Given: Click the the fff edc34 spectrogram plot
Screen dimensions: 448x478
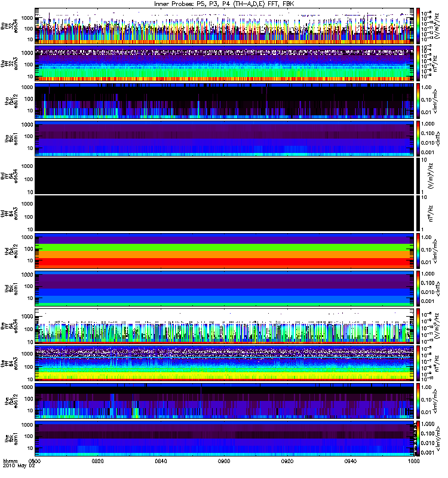Looking at the screenshot, I should pos(224,326).
